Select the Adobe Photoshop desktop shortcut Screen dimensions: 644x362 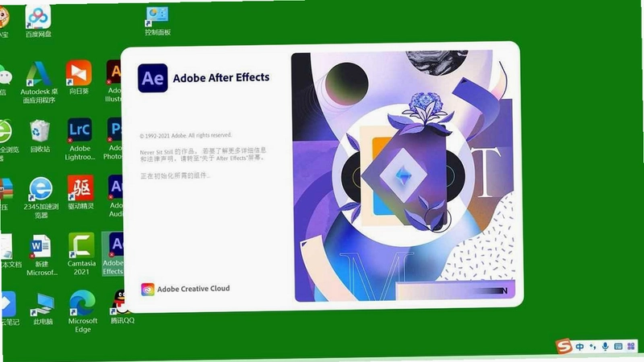click(x=114, y=138)
